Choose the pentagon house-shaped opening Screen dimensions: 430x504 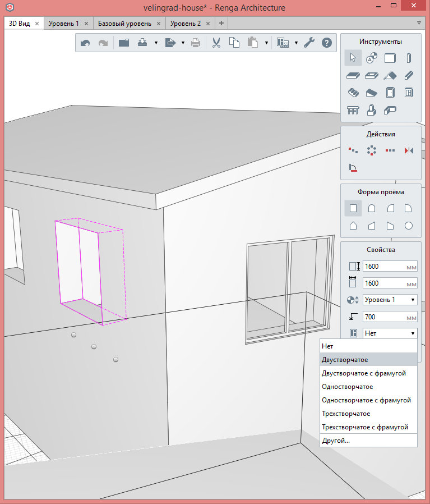point(353,226)
